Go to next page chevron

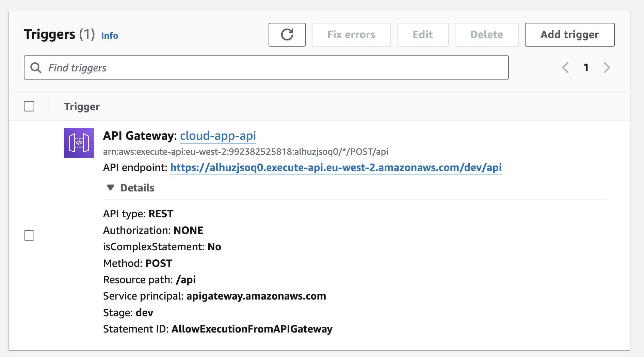pos(607,68)
